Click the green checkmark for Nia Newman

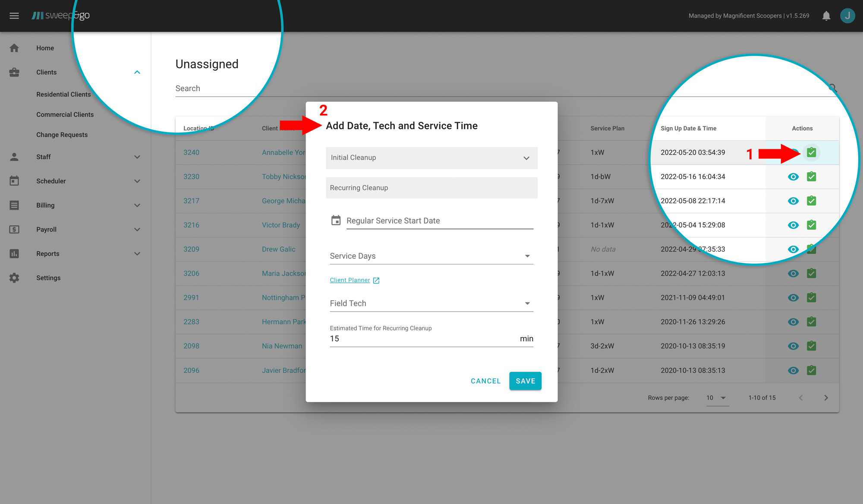pos(812,346)
